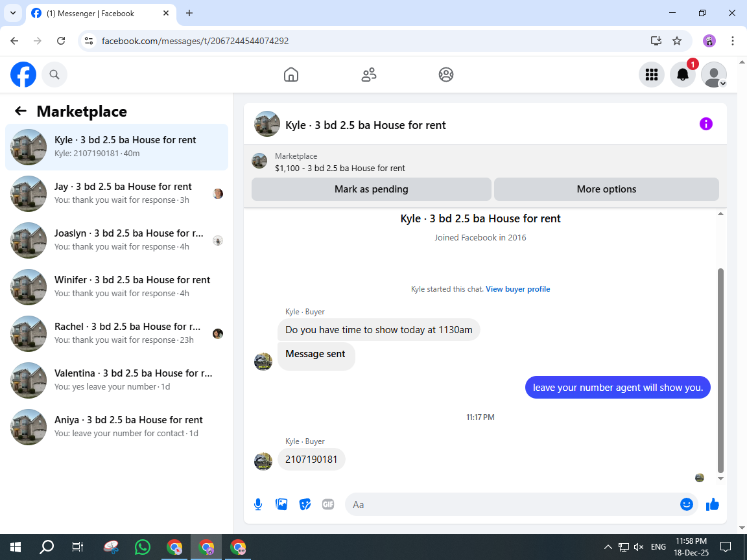This screenshot has height=560, width=747.
Task: Click chat scrollbar down arrow
Action: pos(720,478)
